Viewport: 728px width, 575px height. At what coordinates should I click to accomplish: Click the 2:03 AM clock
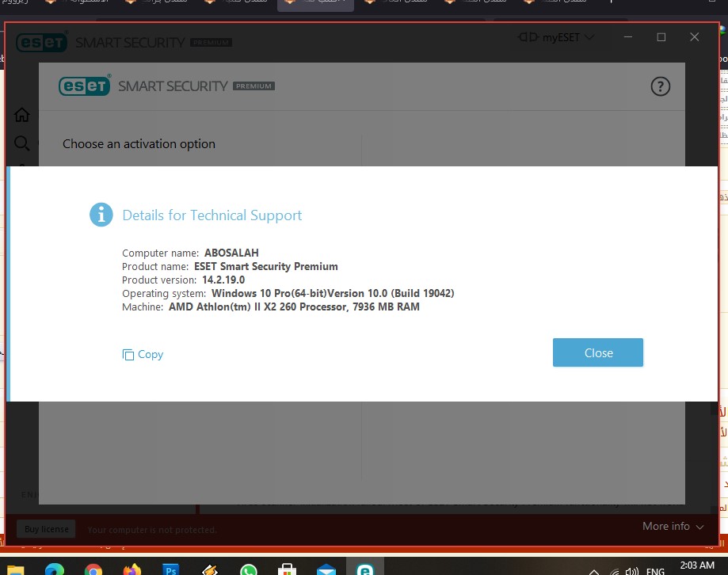click(x=697, y=565)
